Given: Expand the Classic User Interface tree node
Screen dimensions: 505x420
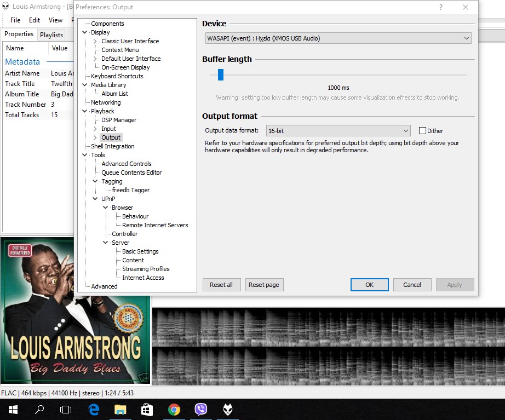Looking at the screenshot, I should point(95,41).
